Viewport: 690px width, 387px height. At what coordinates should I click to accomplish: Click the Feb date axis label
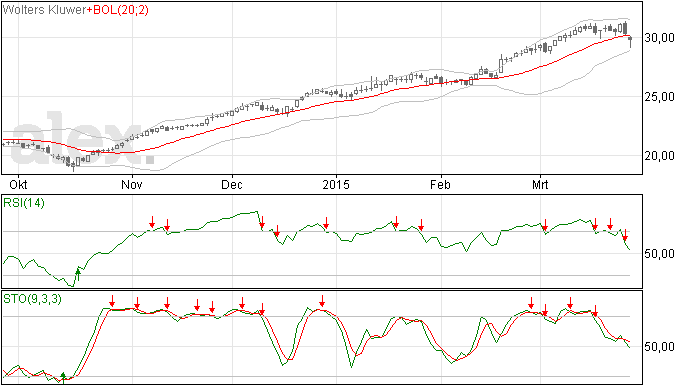[x=440, y=184]
